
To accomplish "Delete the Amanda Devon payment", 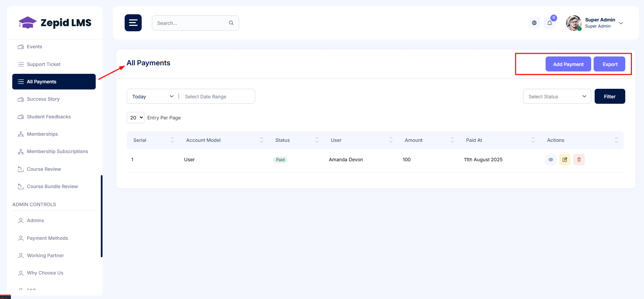I will (x=579, y=160).
